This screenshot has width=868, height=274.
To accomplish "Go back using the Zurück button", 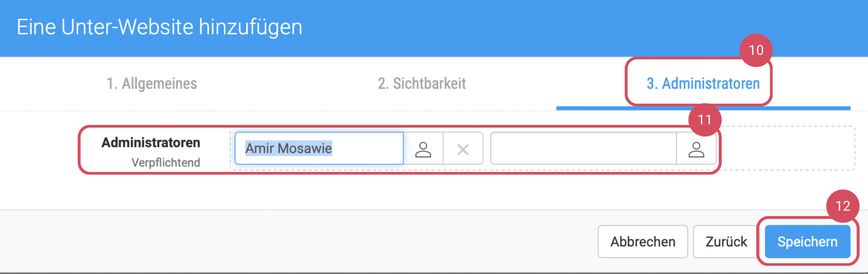I will [726, 242].
